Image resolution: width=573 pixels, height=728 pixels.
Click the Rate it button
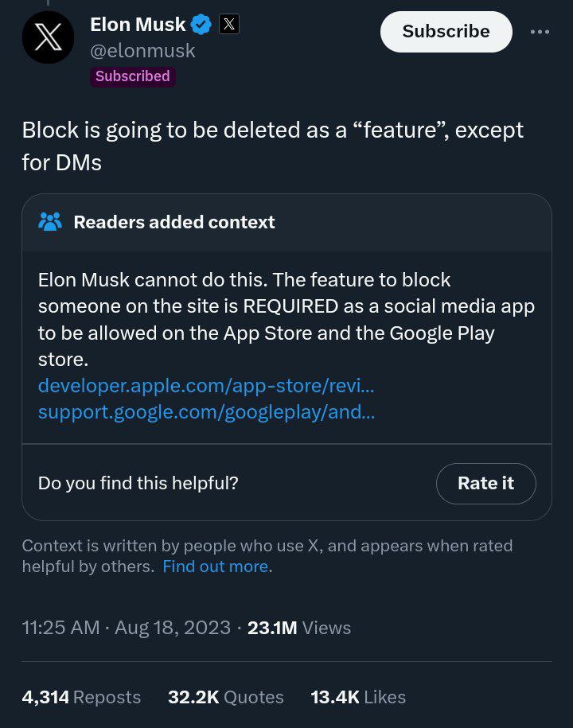point(486,483)
